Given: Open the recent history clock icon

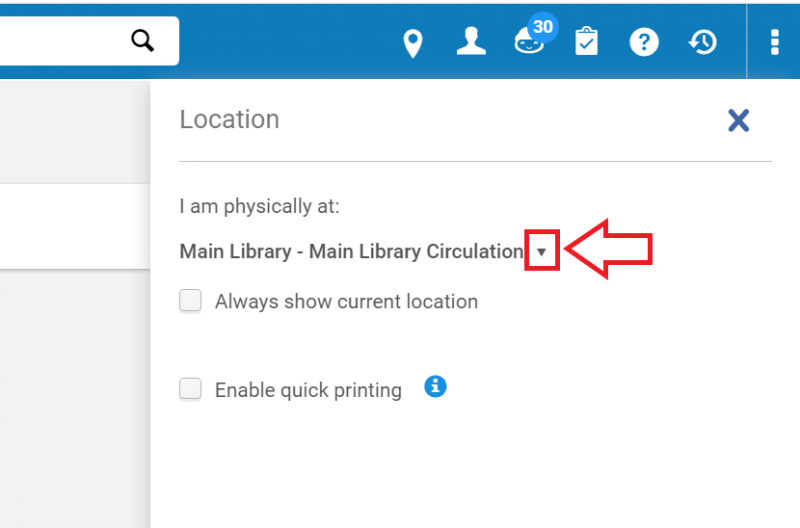Looking at the screenshot, I should [x=703, y=41].
